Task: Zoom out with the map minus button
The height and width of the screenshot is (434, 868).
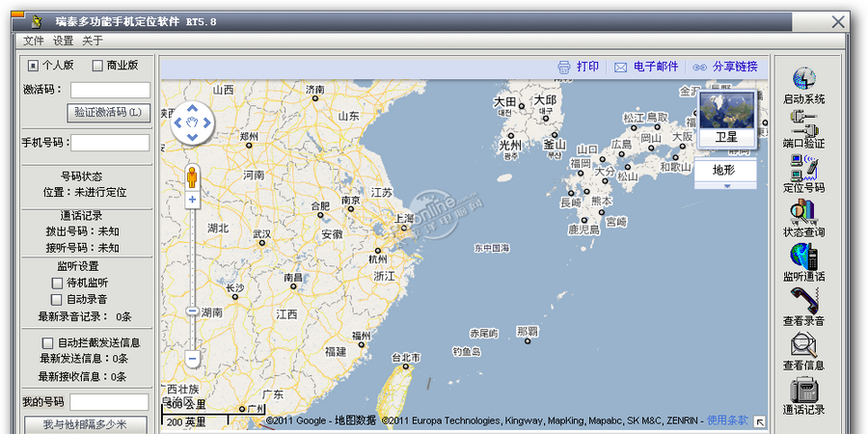Action: pos(192,359)
